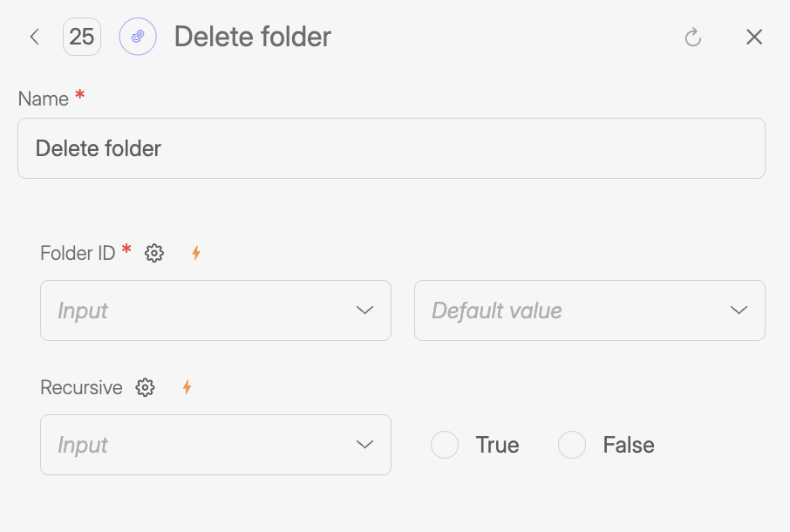Click the Folder ID lightning bolt icon
This screenshot has width=790, height=532.
(196, 253)
